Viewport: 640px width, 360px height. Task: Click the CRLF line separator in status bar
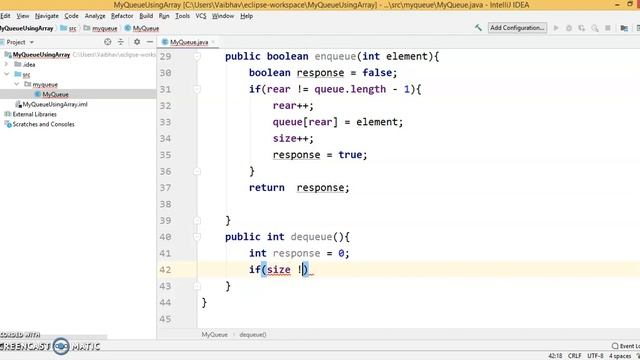(x=574, y=356)
